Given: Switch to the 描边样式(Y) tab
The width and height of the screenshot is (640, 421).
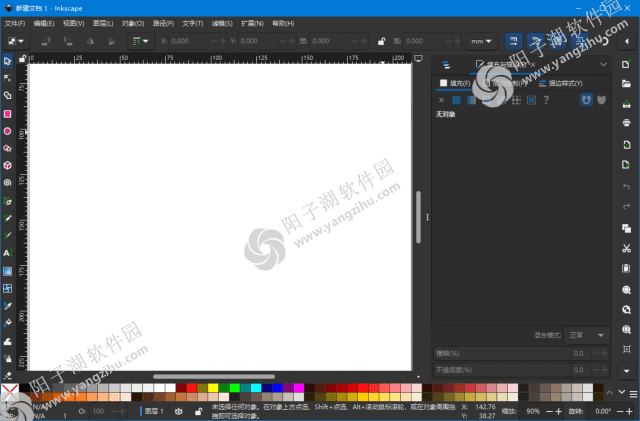Looking at the screenshot, I should click(x=561, y=83).
